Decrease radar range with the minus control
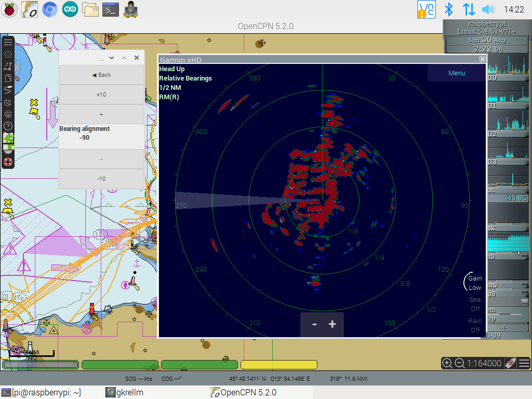Viewport: 532px width, 399px height. pyautogui.click(x=314, y=324)
